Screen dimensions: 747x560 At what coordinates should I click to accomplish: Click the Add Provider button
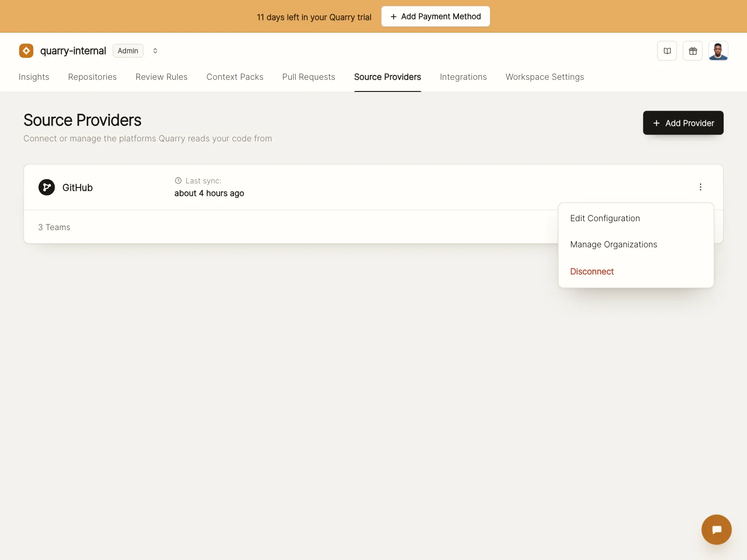pyautogui.click(x=683, y=123)
